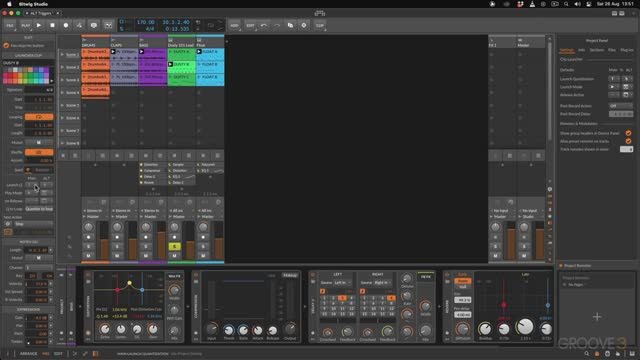Start playback with the transport Play button
640x360 pixels.
[39, 25]
